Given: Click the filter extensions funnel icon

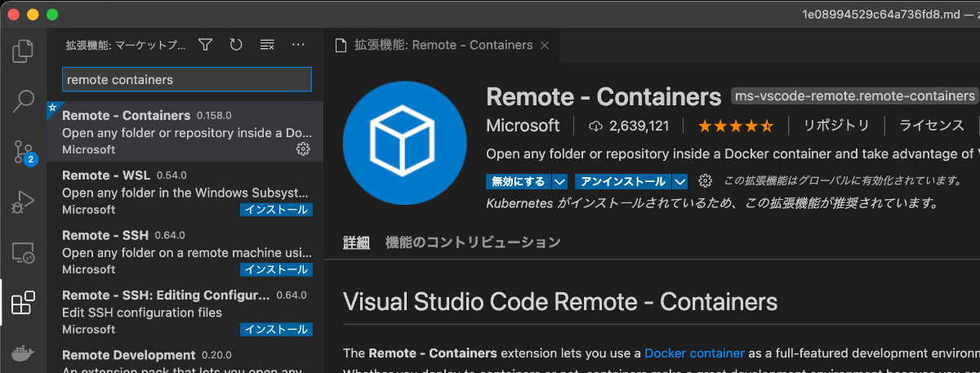Looking at the screenshot, I should [206, 45].
